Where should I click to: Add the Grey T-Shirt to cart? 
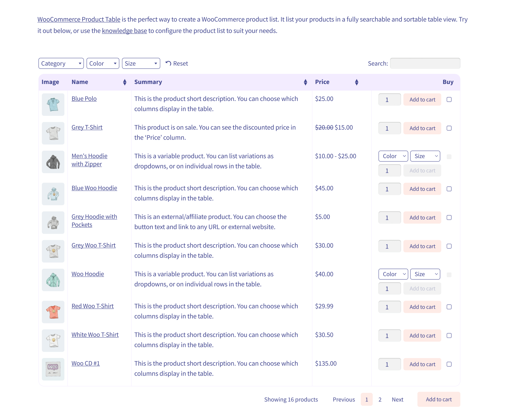coord(422,128)
